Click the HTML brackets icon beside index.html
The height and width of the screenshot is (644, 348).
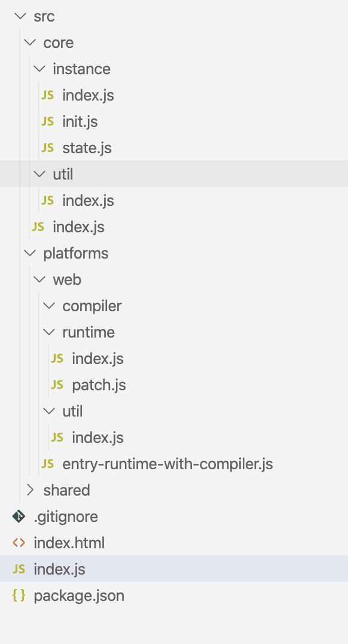click(x=19, y=543)
